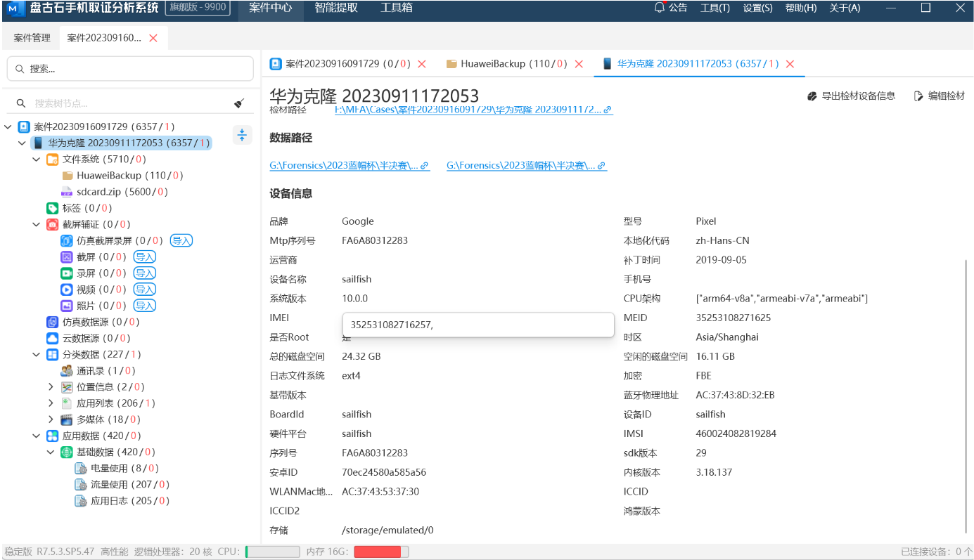Collapse the 截屏辅证 tree branch
This screenshot has width=974, height=560.
point(37,225)
